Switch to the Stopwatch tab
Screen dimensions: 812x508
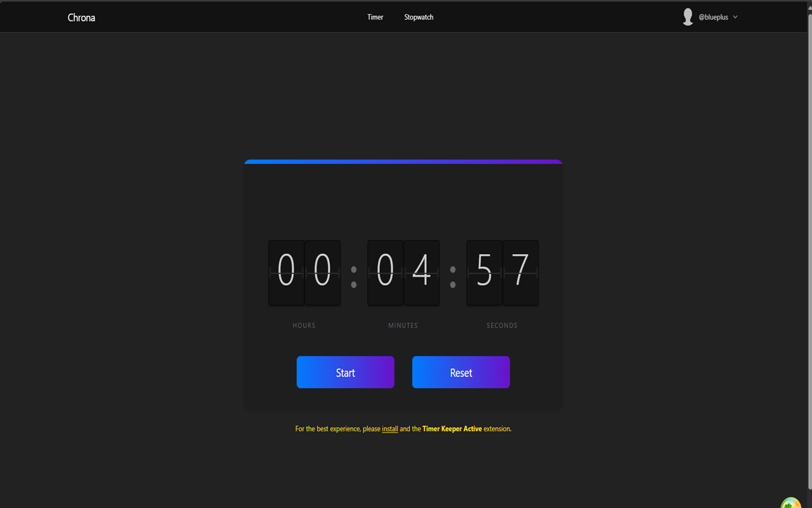418,17
